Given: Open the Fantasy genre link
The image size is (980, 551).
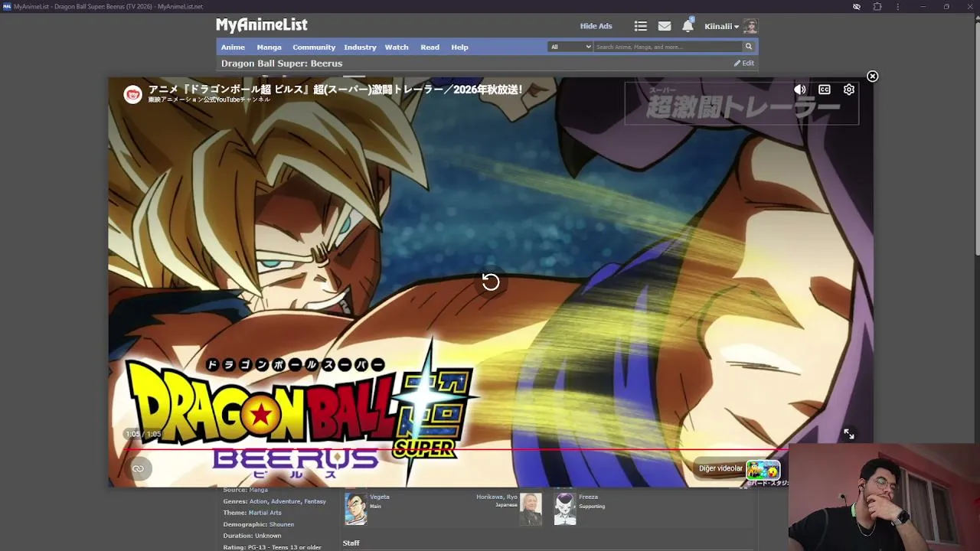Looking at the screenshot, I should point(315,501).
